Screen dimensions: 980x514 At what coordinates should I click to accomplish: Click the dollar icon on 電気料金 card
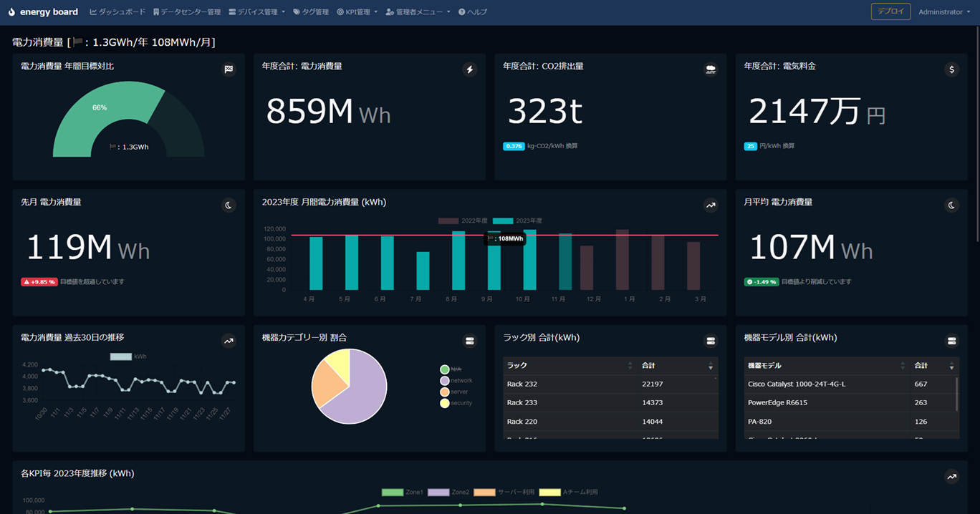951,69
